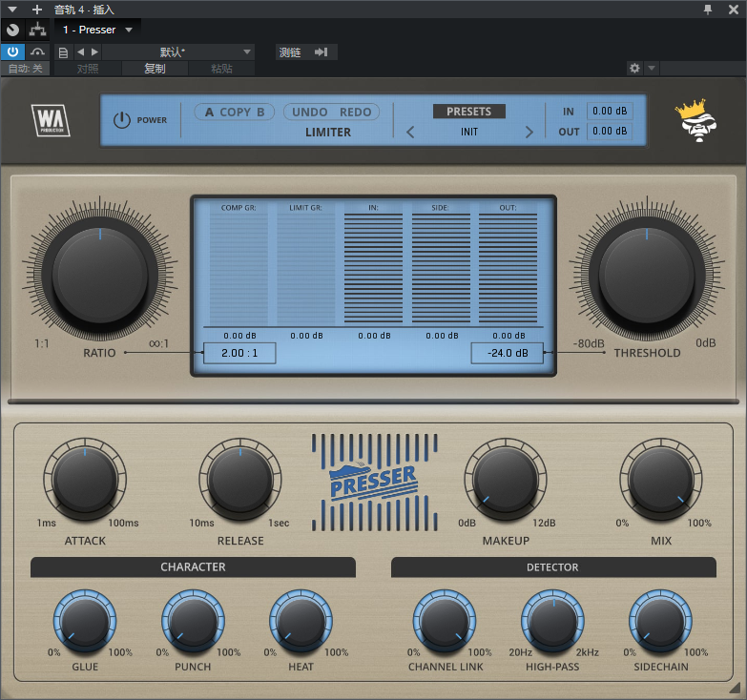Click the W.A. Production logo
747x700 pixels.
51,120
